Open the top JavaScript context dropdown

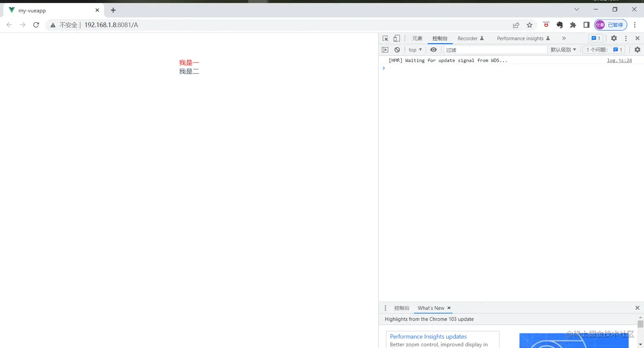click(x=415, y=50)
